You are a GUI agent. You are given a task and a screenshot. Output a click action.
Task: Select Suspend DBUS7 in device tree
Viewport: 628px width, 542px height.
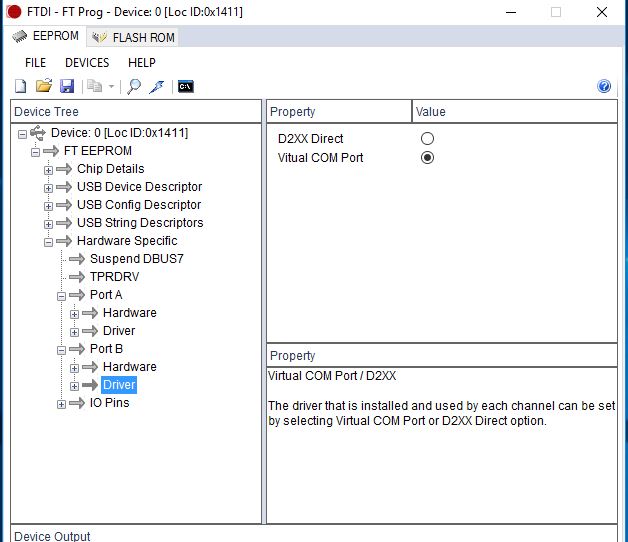137,259
